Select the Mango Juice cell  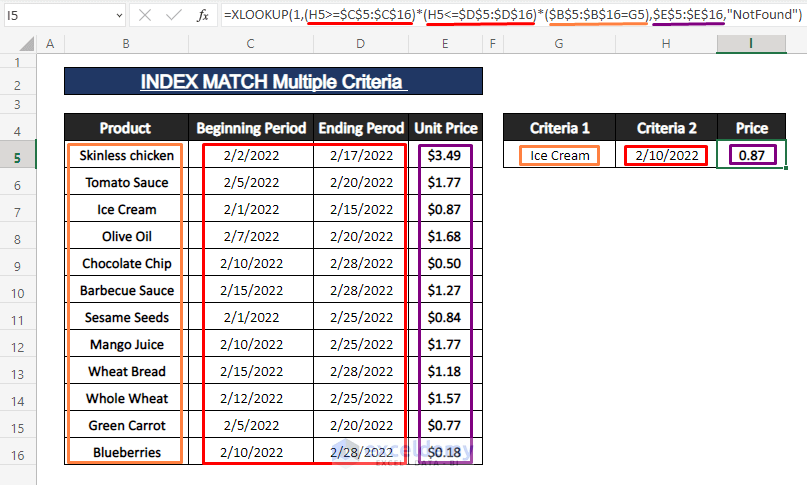point(126,344)
